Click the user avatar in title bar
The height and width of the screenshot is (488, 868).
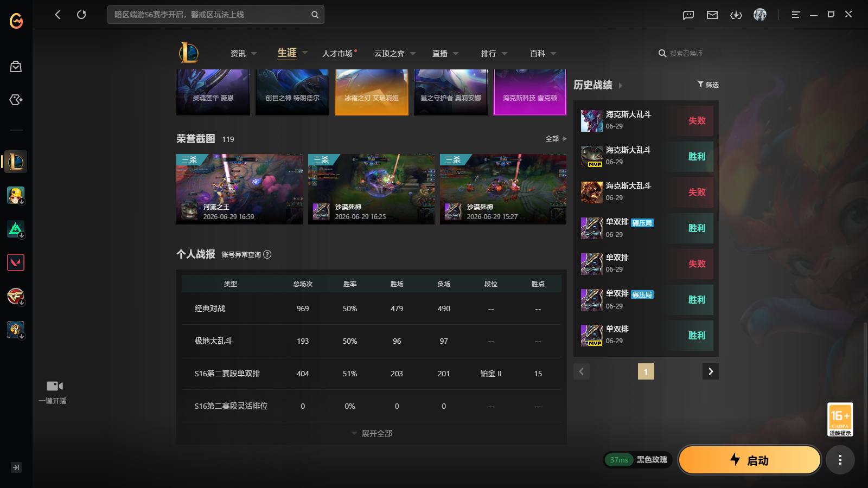pos(760,15)
